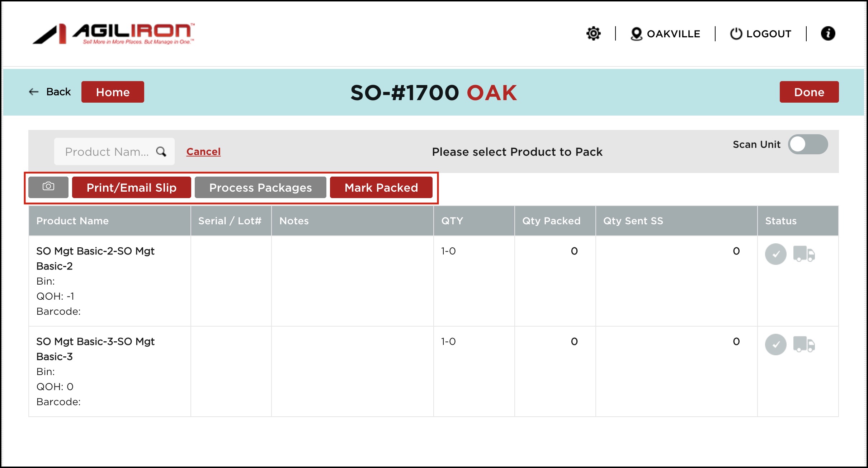
Task: Enable the Scan Unit toggle
Action: [807, 144]
